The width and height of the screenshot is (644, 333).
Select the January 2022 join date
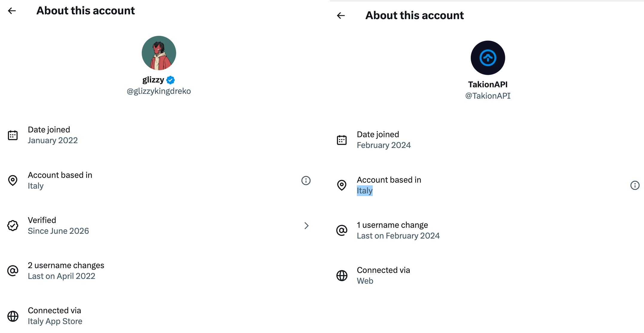click(x=53, y=140)
